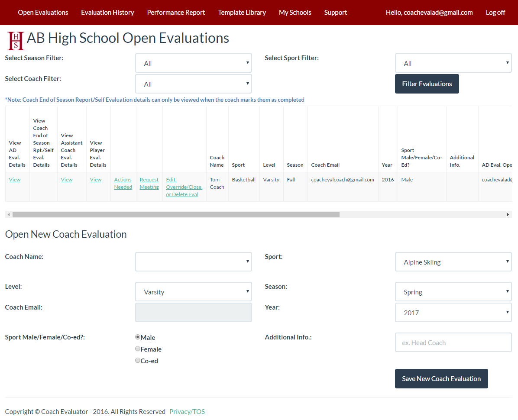The width and height of the screenshot is (518, 420).
Task: Select the Co-ed radio button
Action: pyautogui.click(x=138, y=360)
